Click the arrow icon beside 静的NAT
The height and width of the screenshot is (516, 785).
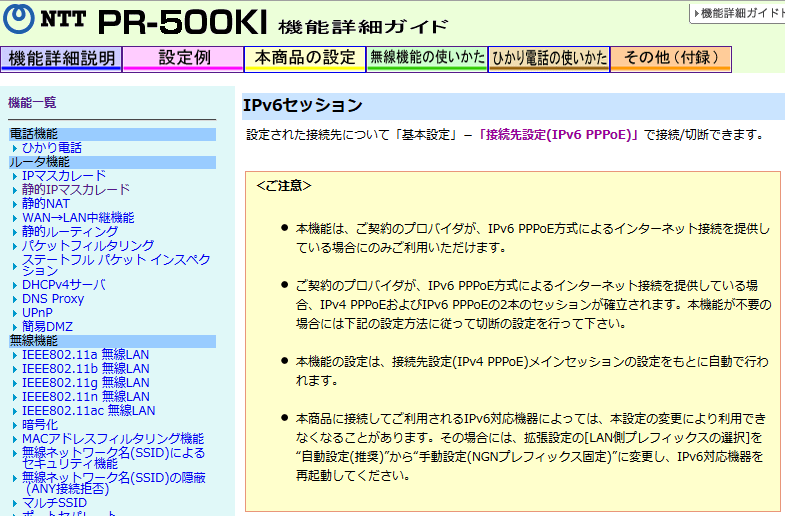[x=15, y=204]
